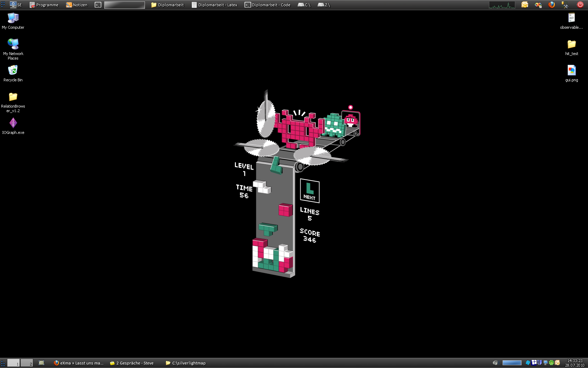The height and width of the screenshot is (368, 588).
Task: Click the SE computer toolbar item
Action: pos(16,5)
